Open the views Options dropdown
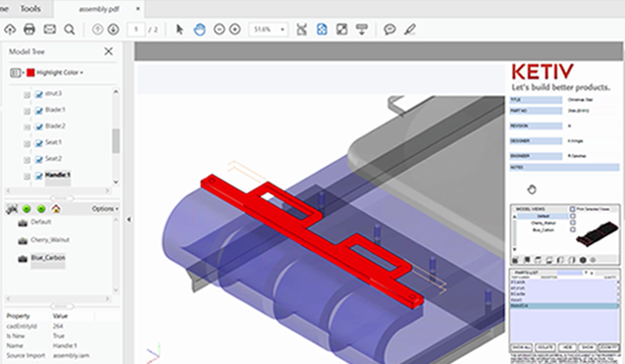The image size is (625, 364). pos(105,209)
